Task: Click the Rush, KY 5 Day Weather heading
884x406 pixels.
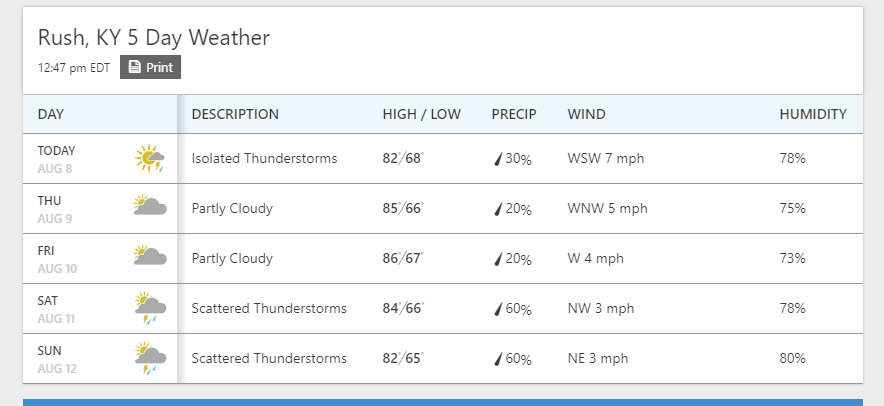Action: point(154,38)
